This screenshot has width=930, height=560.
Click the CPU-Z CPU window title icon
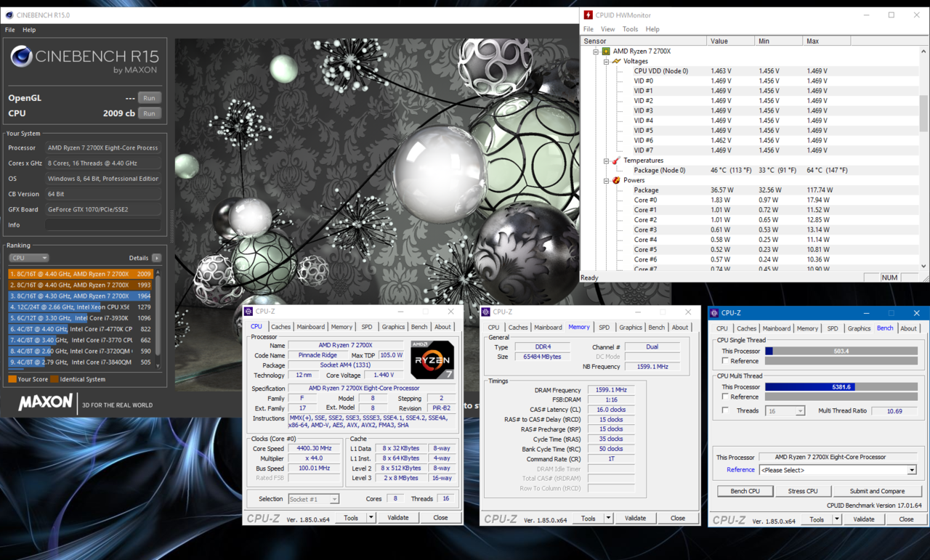(x=248, y=312)
